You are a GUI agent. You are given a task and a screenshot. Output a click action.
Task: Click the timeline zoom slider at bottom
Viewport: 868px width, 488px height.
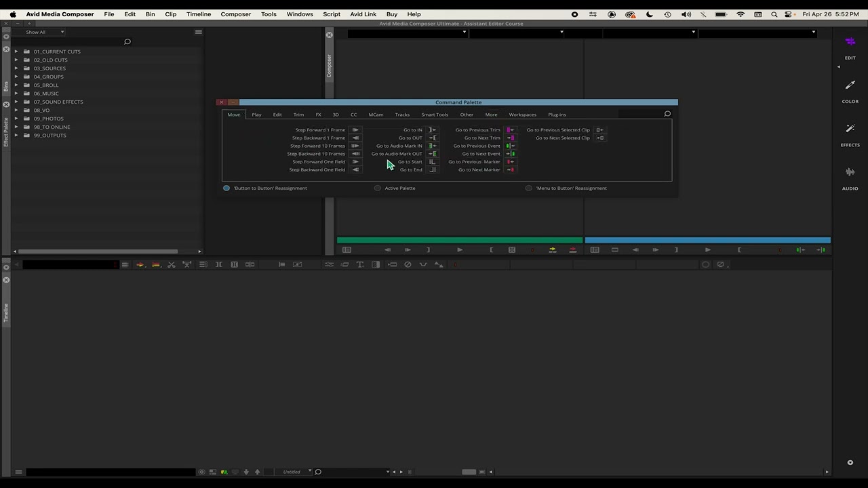[469, 472]
